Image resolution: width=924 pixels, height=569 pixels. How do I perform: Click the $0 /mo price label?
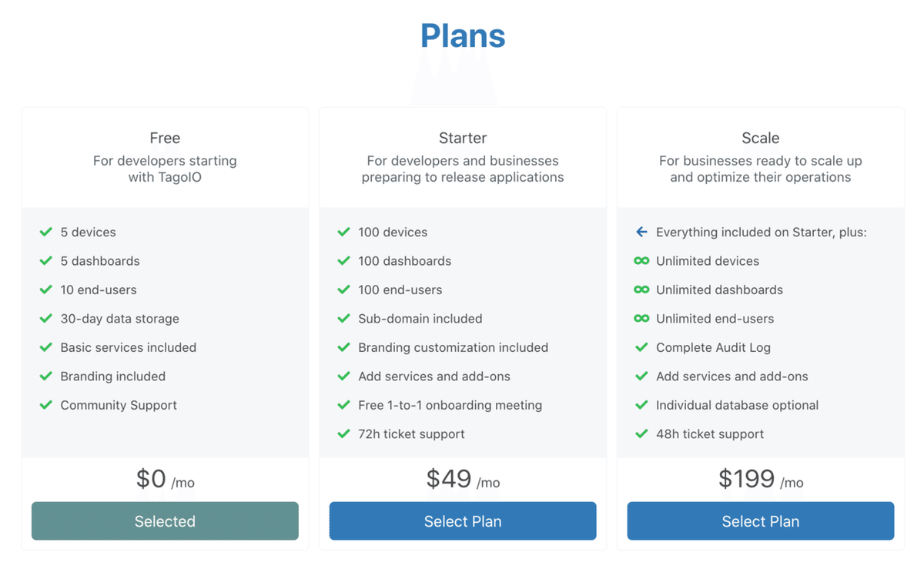tap(165, 480)
